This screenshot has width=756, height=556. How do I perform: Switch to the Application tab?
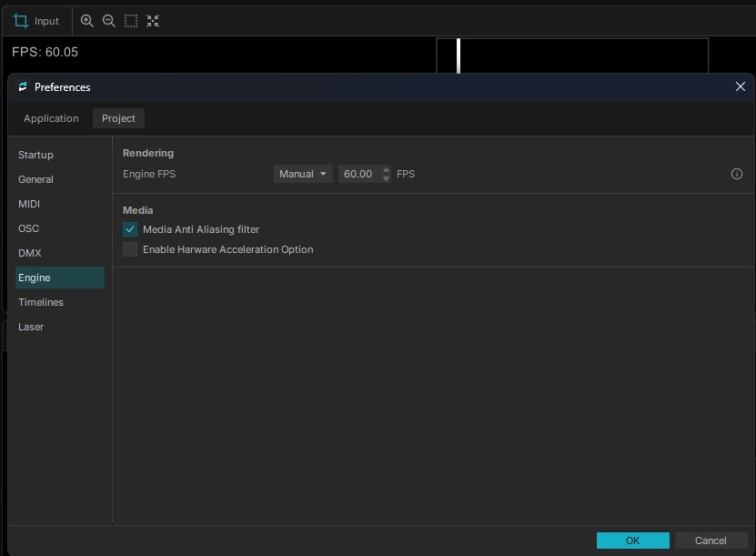pos(51,118)
